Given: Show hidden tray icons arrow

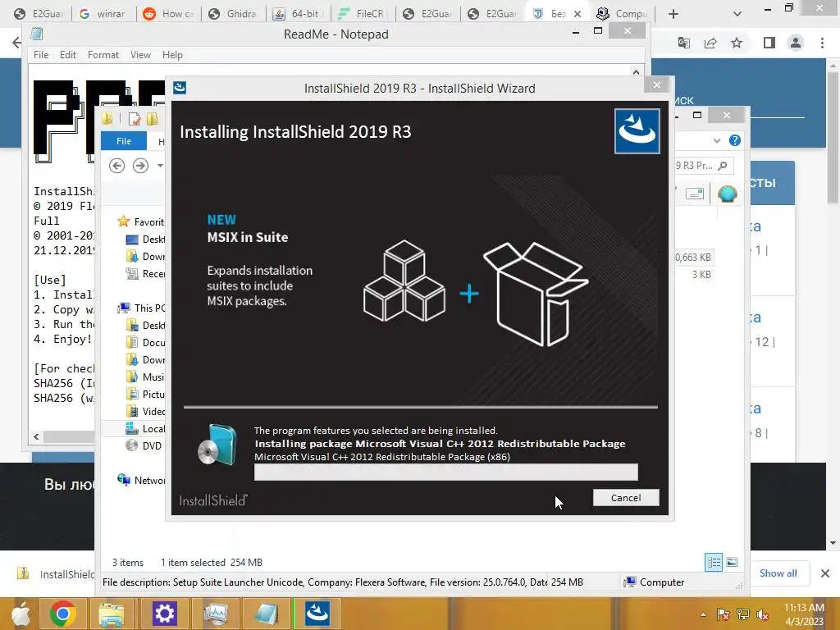Looking at the screenshot, I should [x=703, y=614].
